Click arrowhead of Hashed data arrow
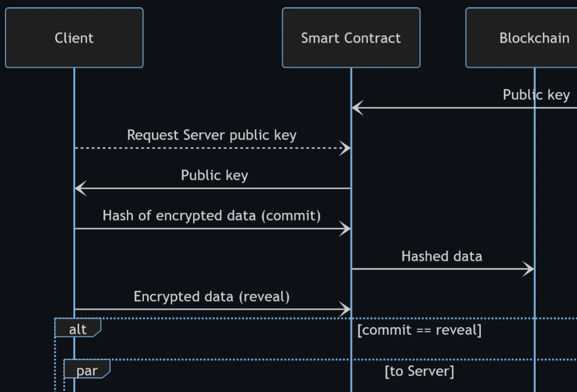This screenshot has width=577, height=392. [x=528, y=269]
